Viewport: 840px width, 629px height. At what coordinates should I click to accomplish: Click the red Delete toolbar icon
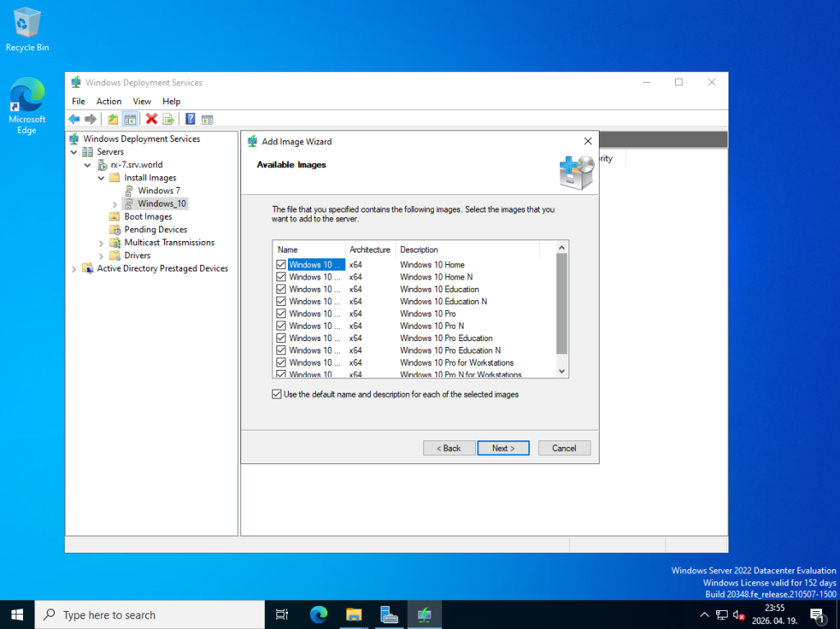coord(152,119)
